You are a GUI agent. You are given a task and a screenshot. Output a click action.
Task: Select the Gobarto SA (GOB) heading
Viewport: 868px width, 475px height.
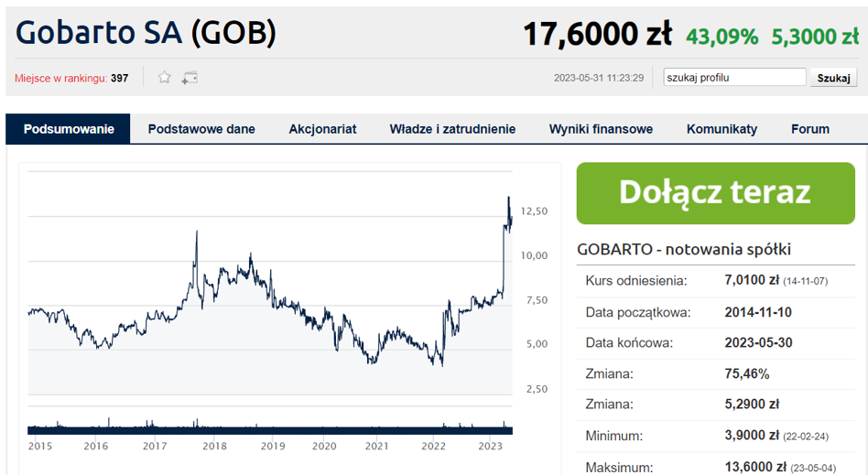pos(146,32)
